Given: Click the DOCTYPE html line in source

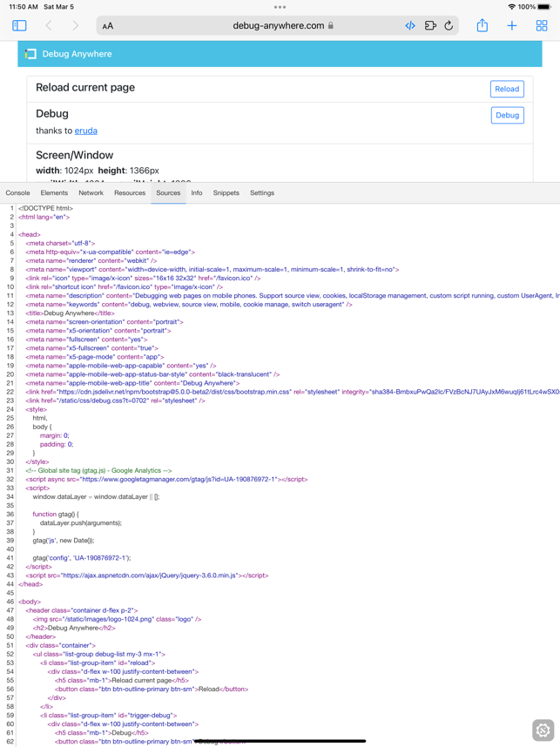Looking at the screenshot, I should 46,208.
